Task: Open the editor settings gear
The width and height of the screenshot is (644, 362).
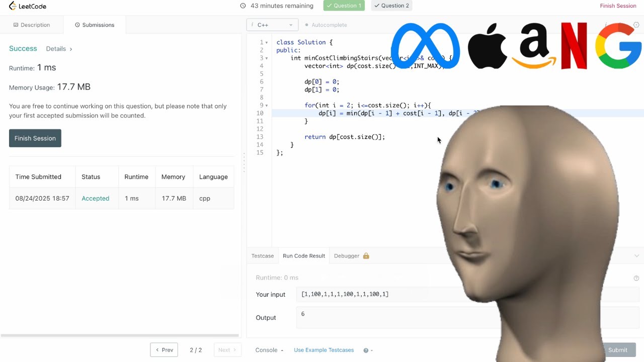Action: click(636, 25)
